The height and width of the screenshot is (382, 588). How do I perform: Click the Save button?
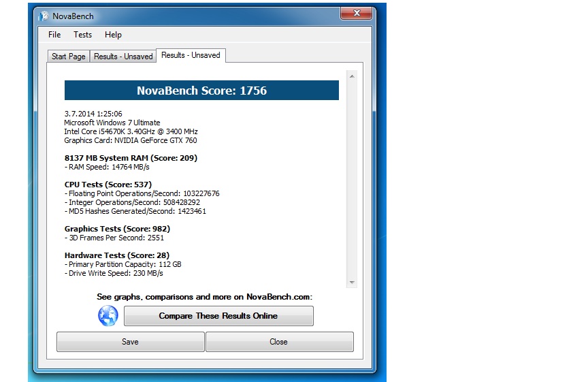click(130, 342)
